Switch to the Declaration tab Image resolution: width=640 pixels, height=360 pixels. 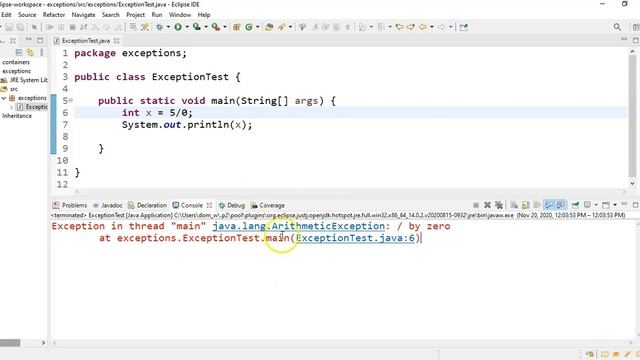tap(148, 205)
